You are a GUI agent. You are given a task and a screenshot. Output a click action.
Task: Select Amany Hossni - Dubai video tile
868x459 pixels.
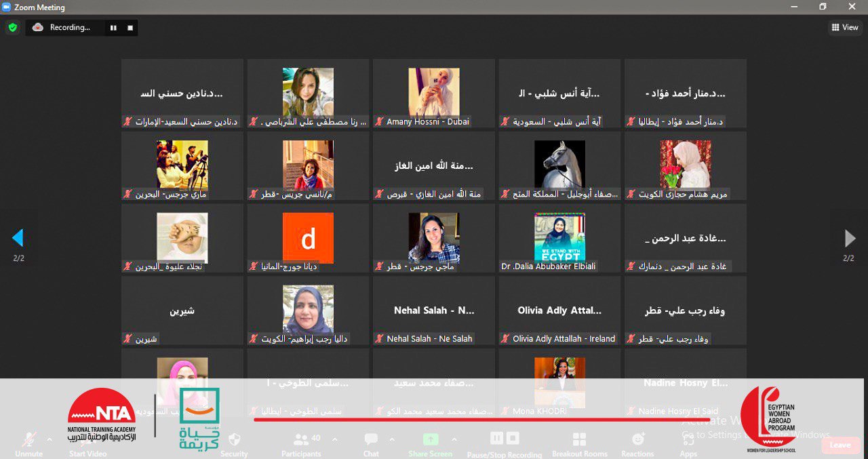tap(433, 93)
